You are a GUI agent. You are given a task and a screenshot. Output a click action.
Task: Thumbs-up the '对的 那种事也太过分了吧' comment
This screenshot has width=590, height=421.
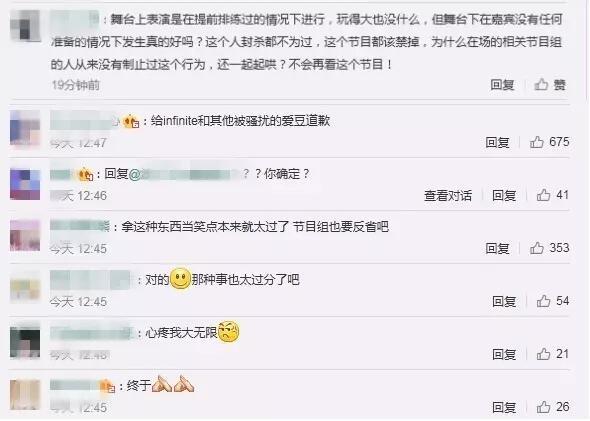543,301
